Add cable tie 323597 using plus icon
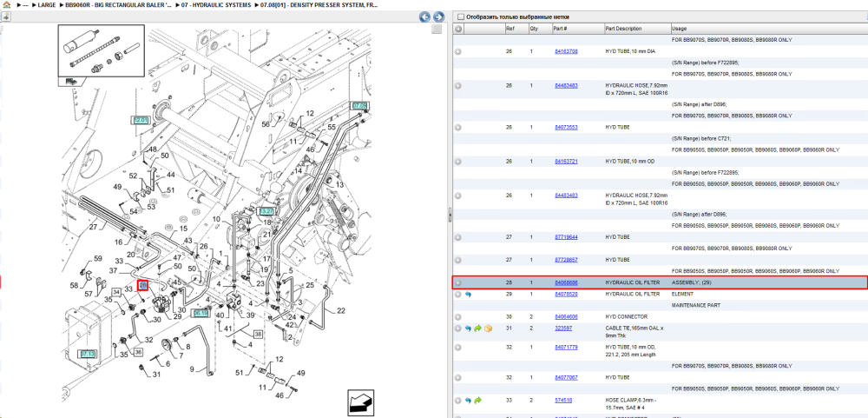The image size is (868, 418). click(458, 328)
